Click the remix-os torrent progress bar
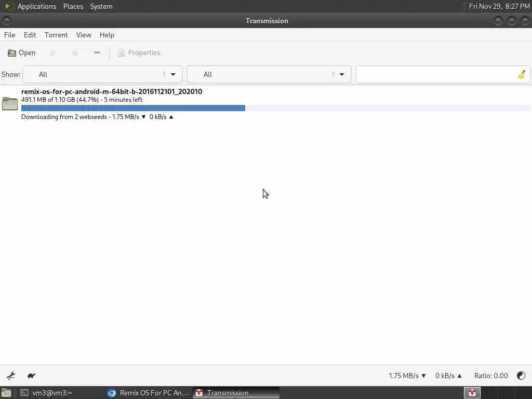Screen dimensions: 532x399 click(275, 108)
